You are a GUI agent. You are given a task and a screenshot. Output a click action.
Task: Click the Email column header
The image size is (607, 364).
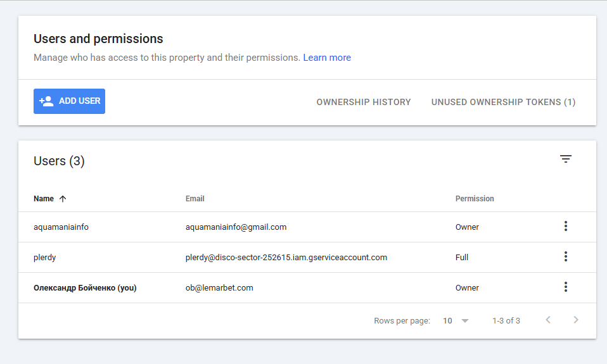pos(195,199)
